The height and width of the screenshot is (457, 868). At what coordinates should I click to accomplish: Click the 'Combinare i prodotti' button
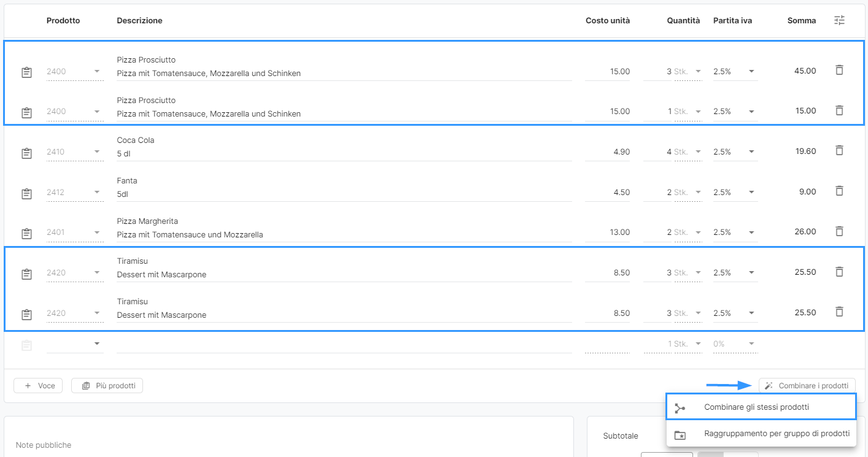(x=807, y=386)
